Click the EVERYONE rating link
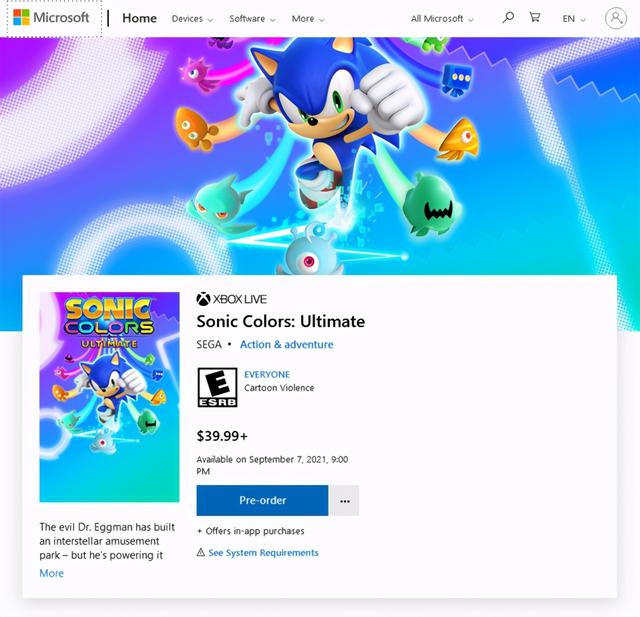Image resolution: width=640 pixels, height=617 pixels. pos(267,375)
